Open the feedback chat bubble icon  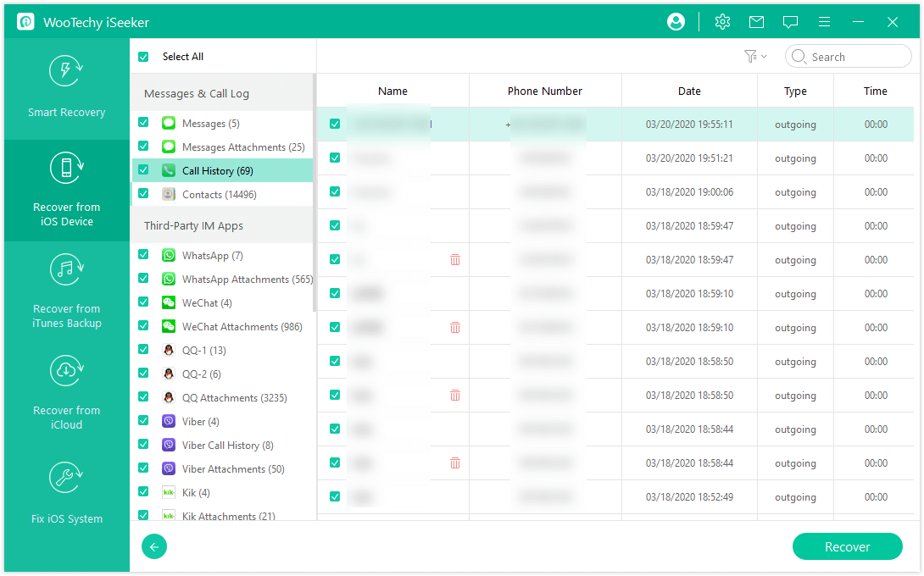790,22
